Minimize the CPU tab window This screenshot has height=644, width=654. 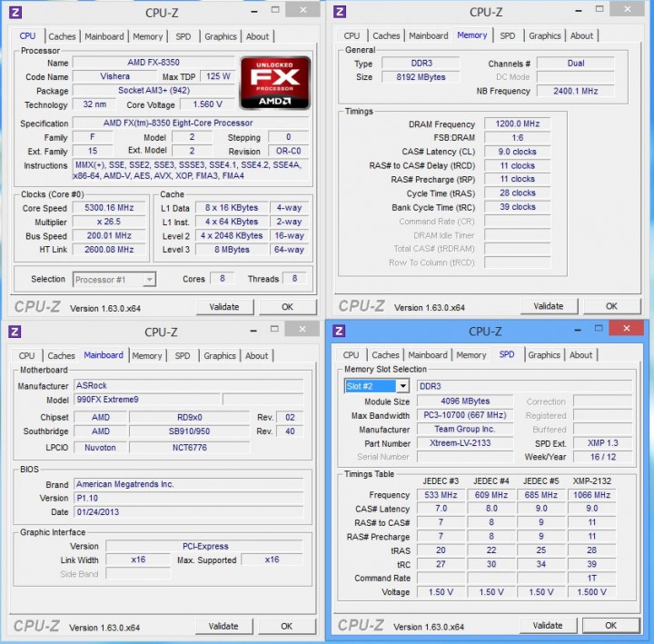click(x=254, y=12)
